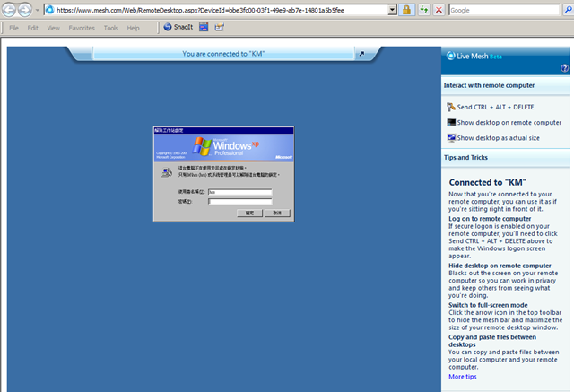Expand the address bar history dropdown
The image size is (574, 392).
392,10
